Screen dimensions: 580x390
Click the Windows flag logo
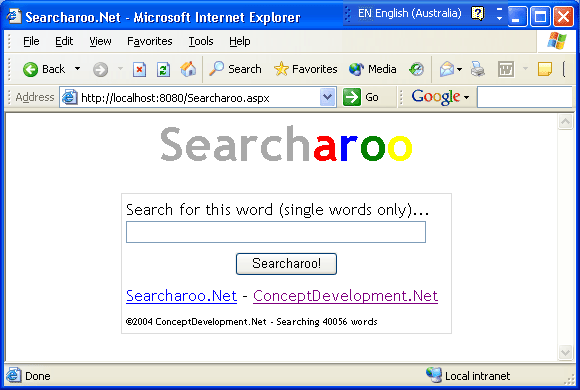[x=557, y=41]
